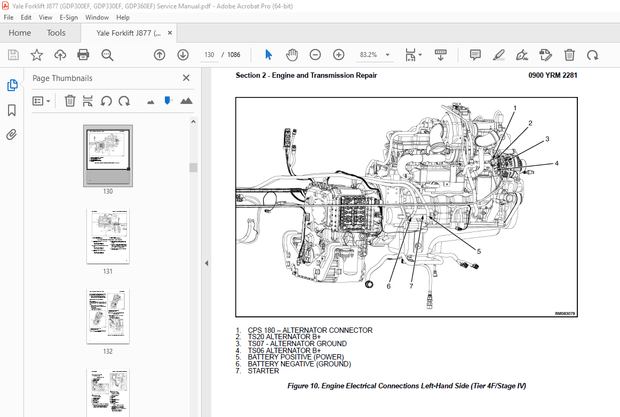Screen dimensions: 620x417
Task: Save file using floppy disk icon
Action: (13, 55)
